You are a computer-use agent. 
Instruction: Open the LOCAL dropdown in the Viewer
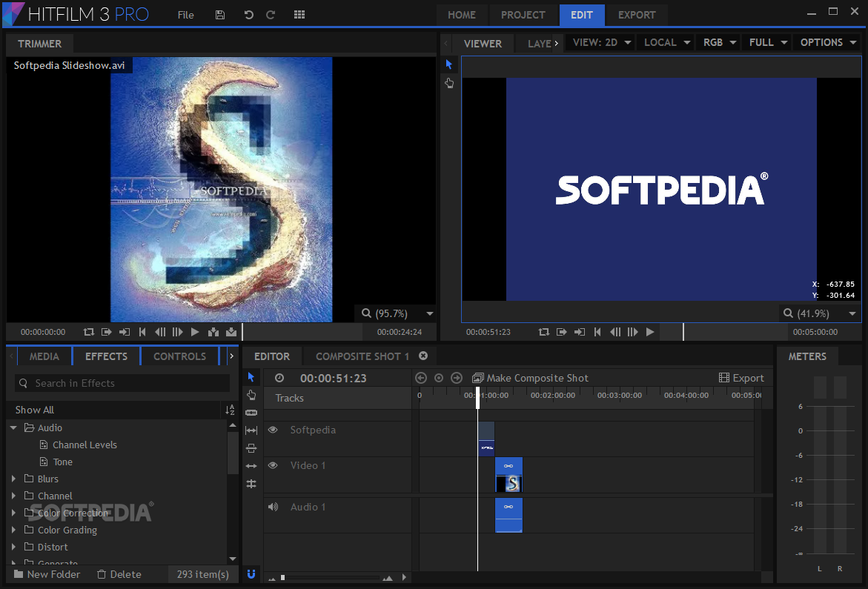click(x=666, y=42)
